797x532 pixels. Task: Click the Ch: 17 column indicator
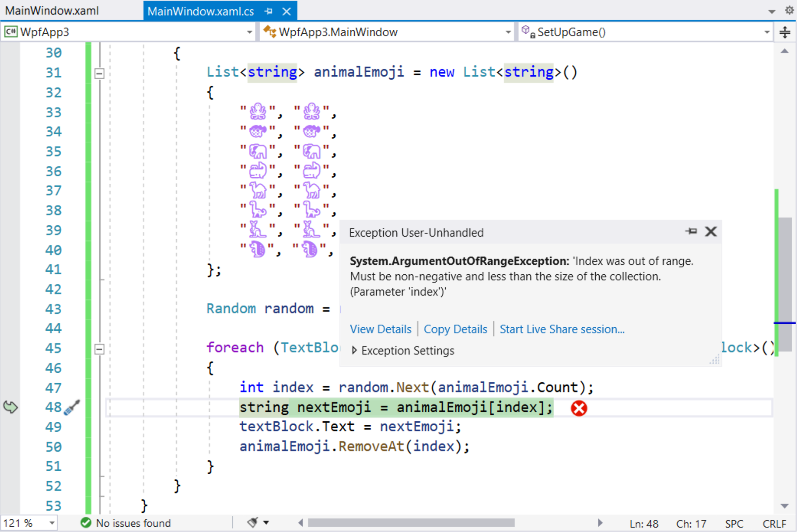pos(691,523)
